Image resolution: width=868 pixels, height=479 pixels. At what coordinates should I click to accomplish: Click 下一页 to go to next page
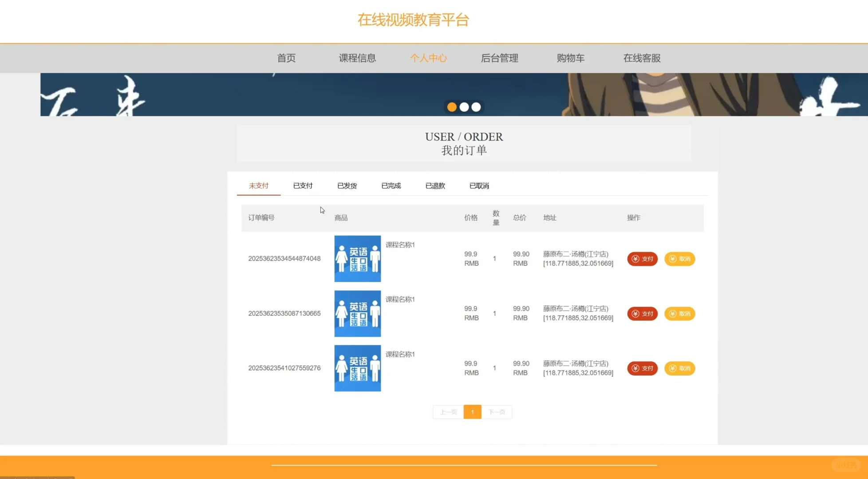(497, 412)
